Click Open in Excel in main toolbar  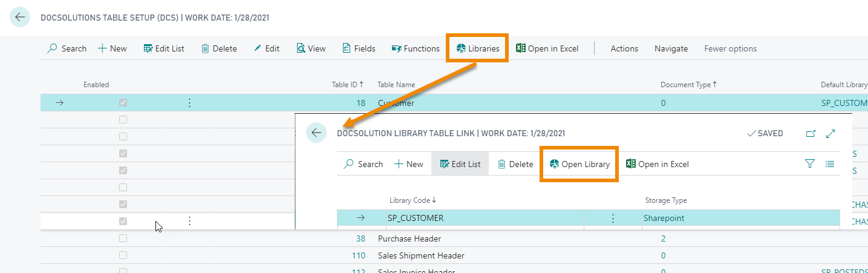547,48
